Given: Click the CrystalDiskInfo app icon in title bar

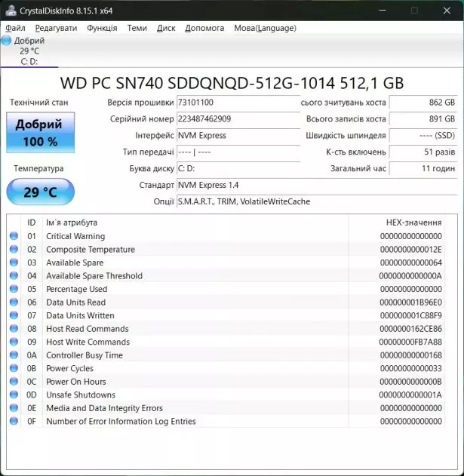Looking at the screenshot, I should pyautogui.click(x=10, y=11).
